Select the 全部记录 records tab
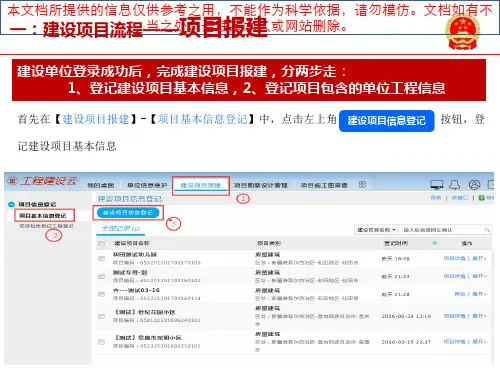Image resolution: width=500 pixels, height=375 pixels. coord(120,229)
